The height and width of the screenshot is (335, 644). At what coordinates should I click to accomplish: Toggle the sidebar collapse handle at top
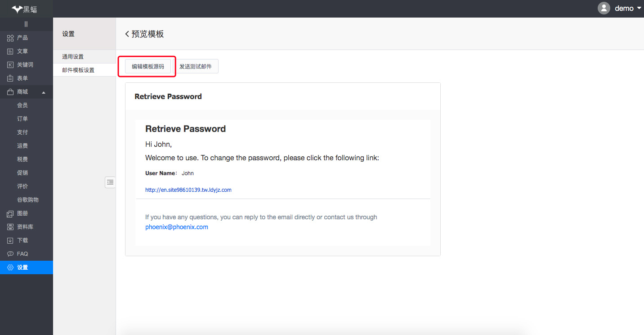tap(26, 24)
